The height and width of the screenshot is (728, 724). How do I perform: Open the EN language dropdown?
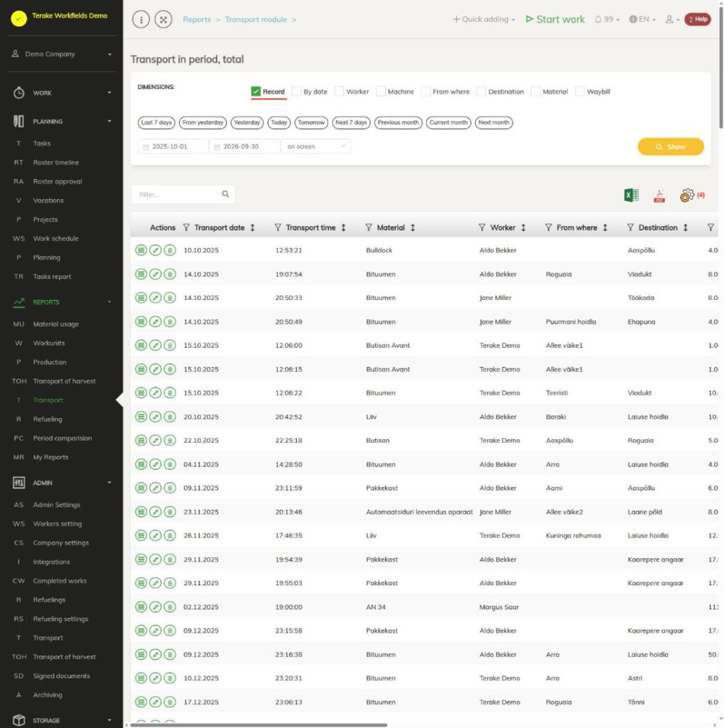click(x=642, y=19)
